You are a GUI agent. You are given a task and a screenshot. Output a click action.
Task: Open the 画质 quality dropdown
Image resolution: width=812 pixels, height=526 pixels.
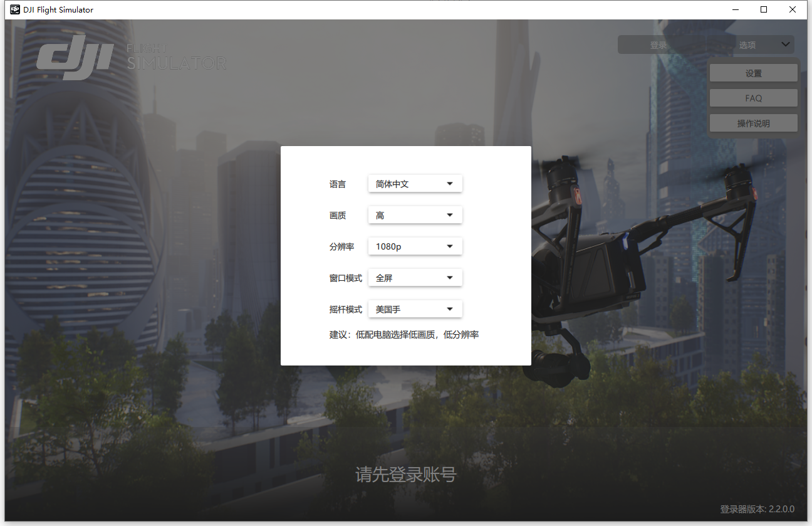click(x=415, y=215)
